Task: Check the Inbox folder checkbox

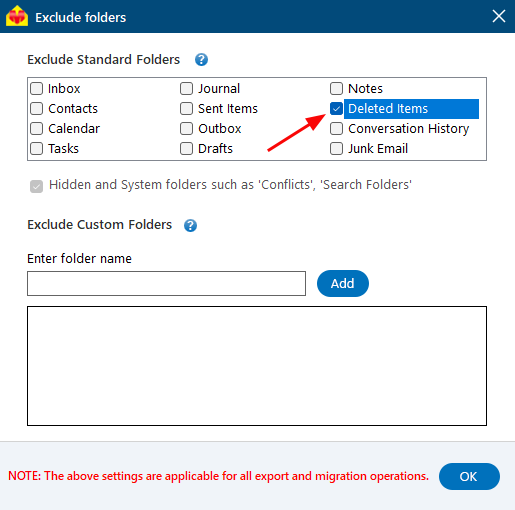Action: [37, 89]
